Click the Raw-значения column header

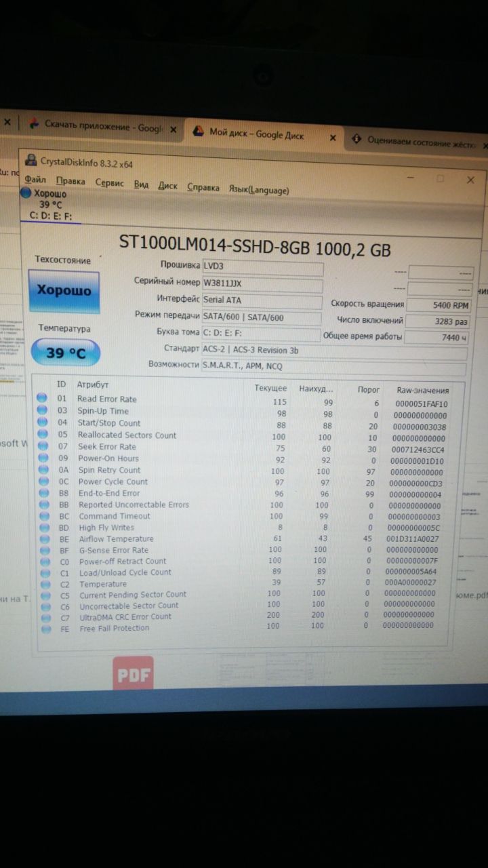coord(422,391)
